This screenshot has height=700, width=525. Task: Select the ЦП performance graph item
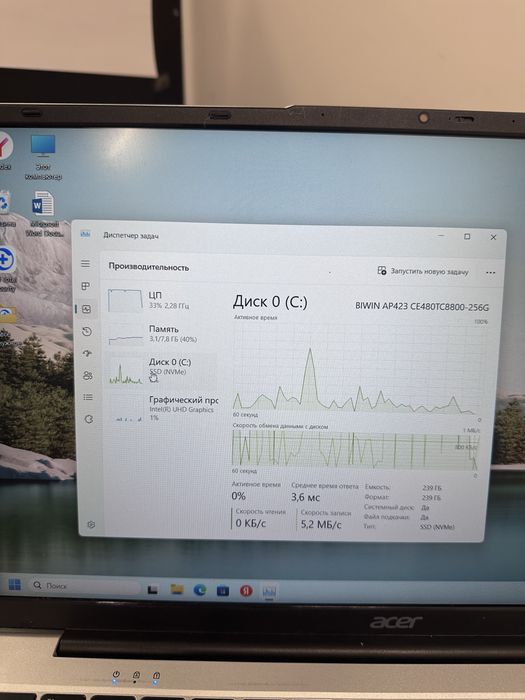(x=162, y=300)
